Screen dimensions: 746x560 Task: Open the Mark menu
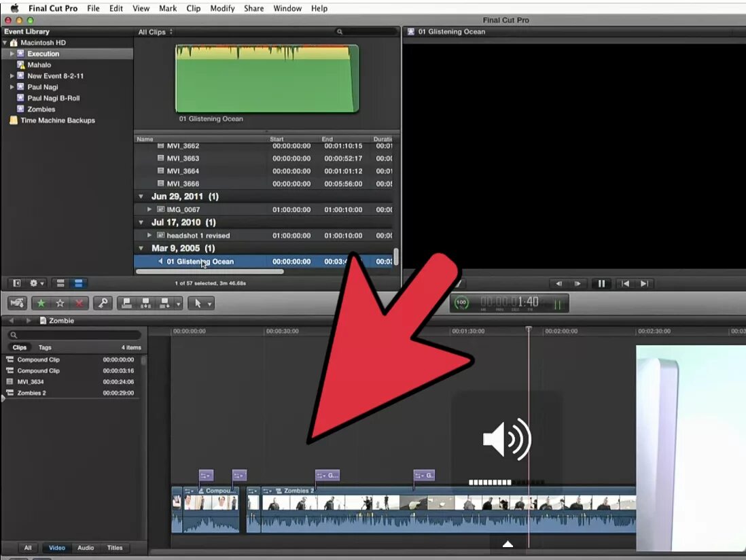(x=167, y=8)
